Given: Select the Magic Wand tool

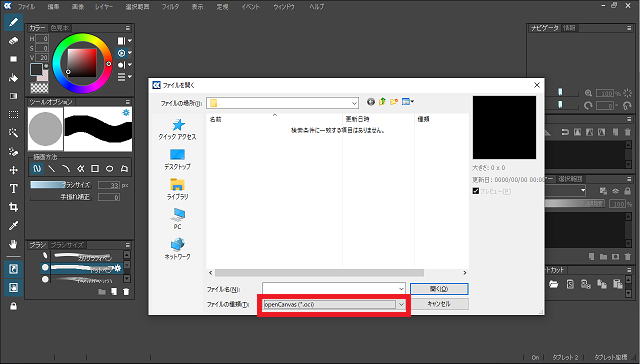Looking at the screenshot, I should 13,133.
